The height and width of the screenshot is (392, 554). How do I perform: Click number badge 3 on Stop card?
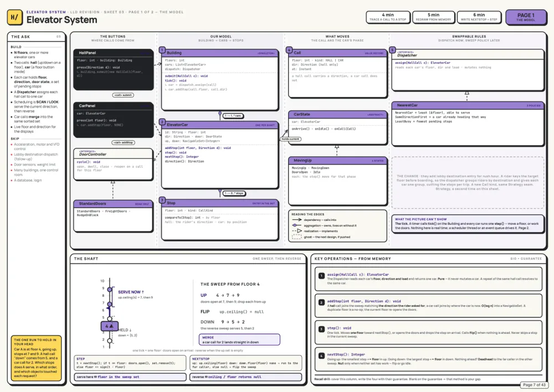point(162,200)
